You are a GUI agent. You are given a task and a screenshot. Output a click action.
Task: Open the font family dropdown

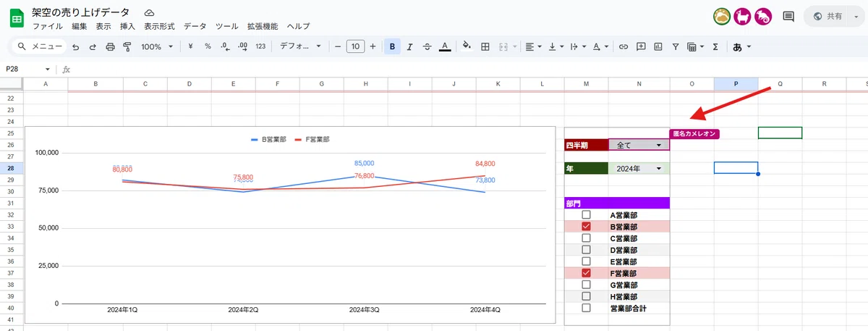click(299, 46)
